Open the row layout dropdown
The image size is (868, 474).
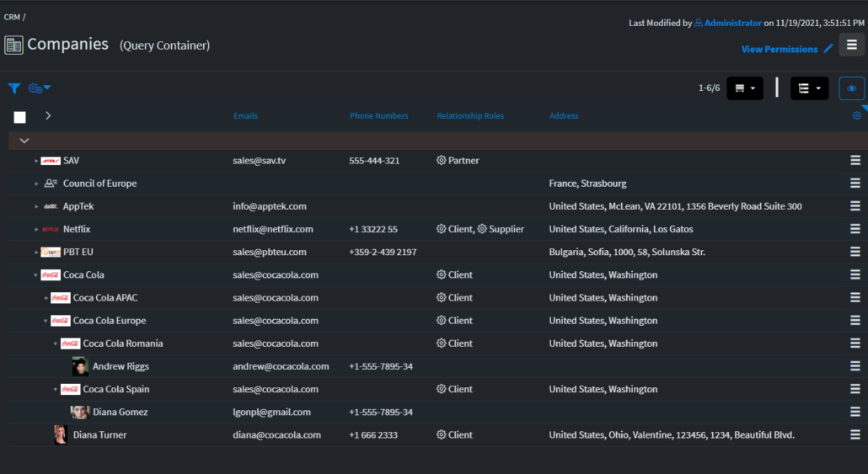click(745, 88)
